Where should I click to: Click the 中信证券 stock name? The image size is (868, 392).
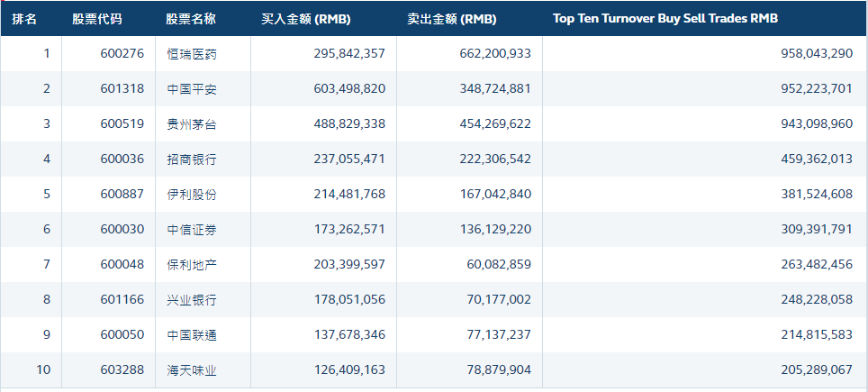tap(191, 230)
